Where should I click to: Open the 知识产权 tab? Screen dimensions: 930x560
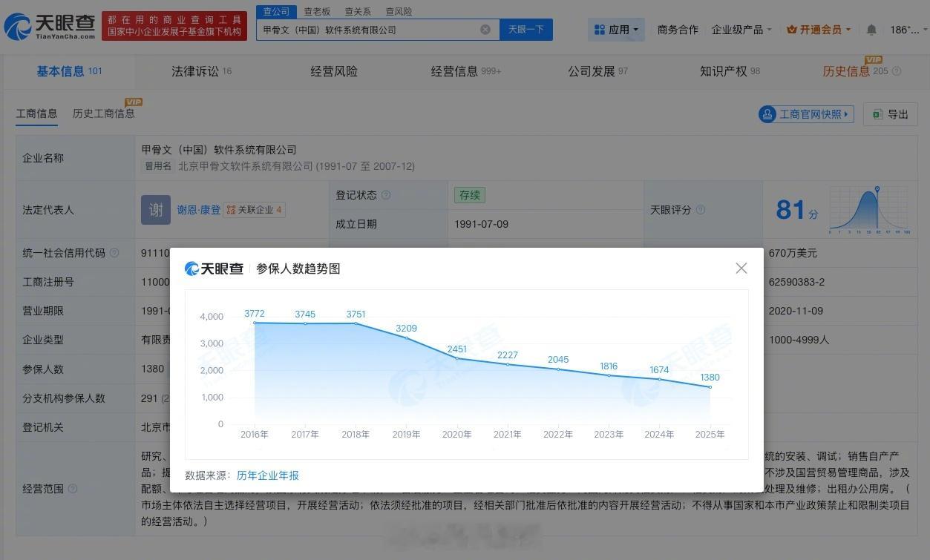pyautogui.click(x=730, y=71)
